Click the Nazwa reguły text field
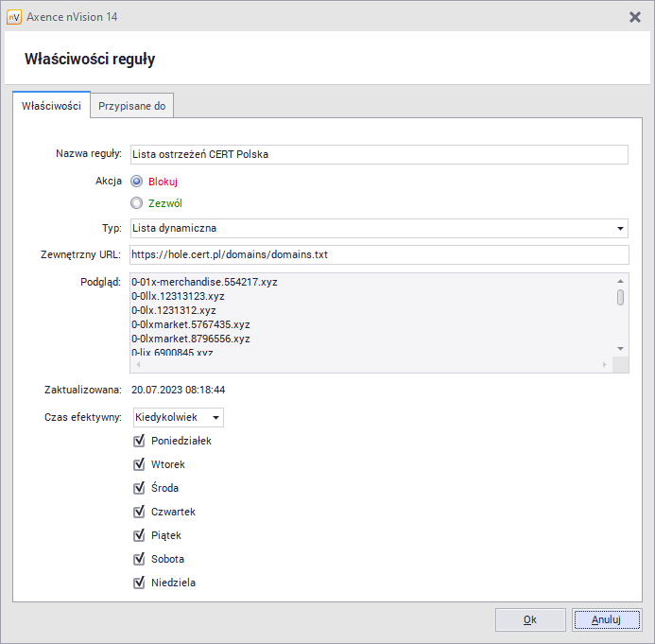The height and width of the screenshot is (644, 655). pyautogui.click(x=378, y=155)
